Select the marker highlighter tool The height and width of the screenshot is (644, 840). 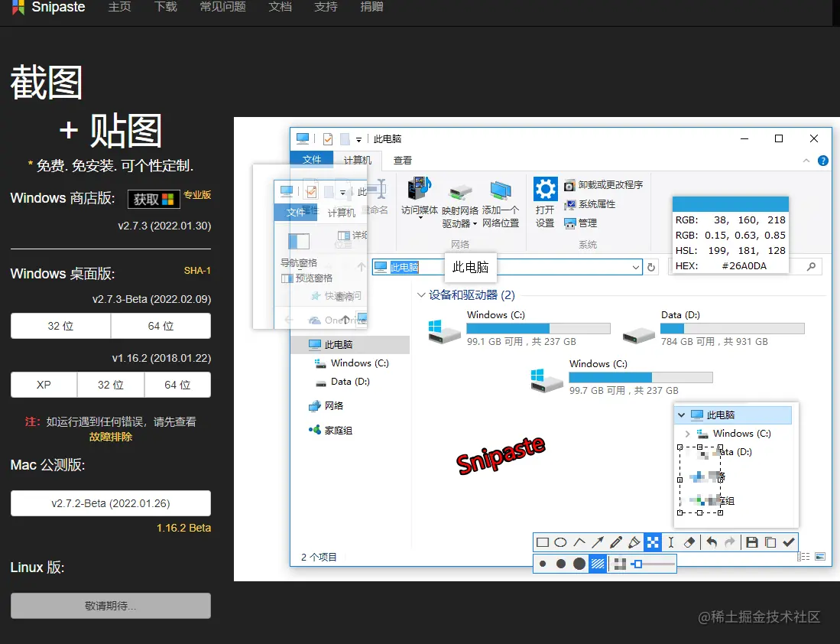pyautogui.click(x=634, y=542)
